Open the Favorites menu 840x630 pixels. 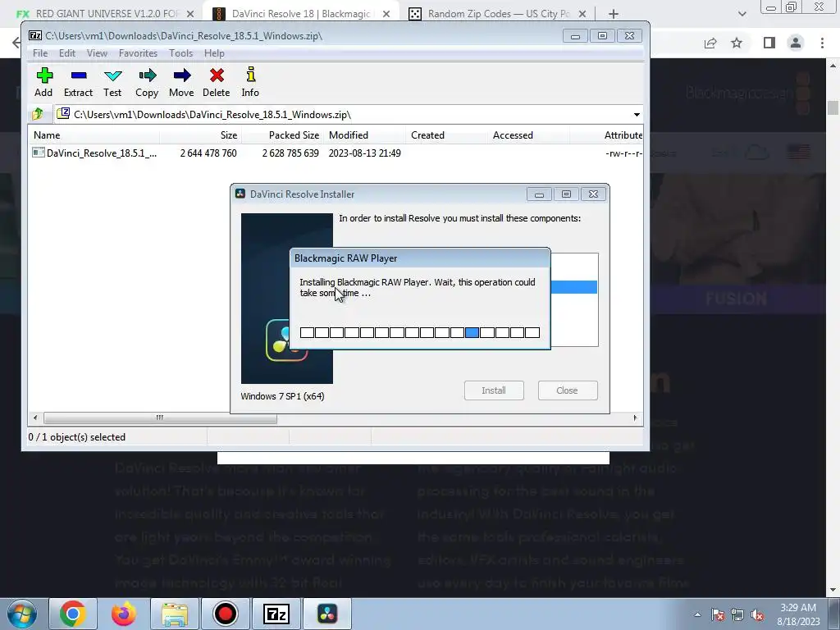138,53
